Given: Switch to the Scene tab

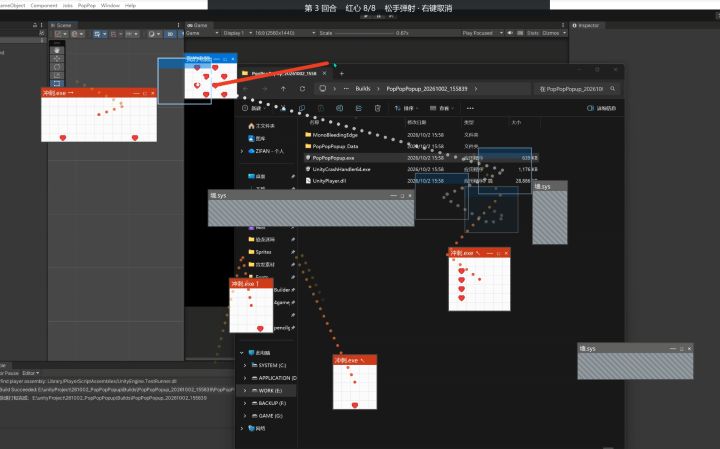Looking at the screenshot, I should pyautogui.click(x=62, y=25).
